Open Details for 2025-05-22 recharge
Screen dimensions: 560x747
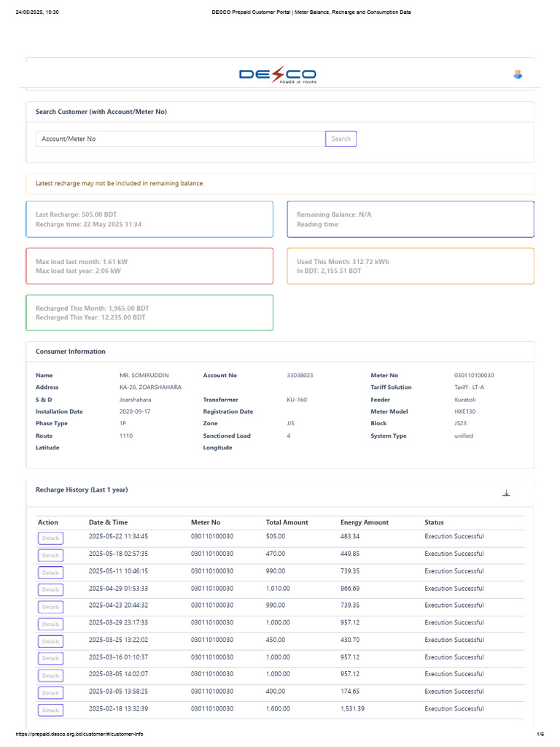[x=50, y=538]
